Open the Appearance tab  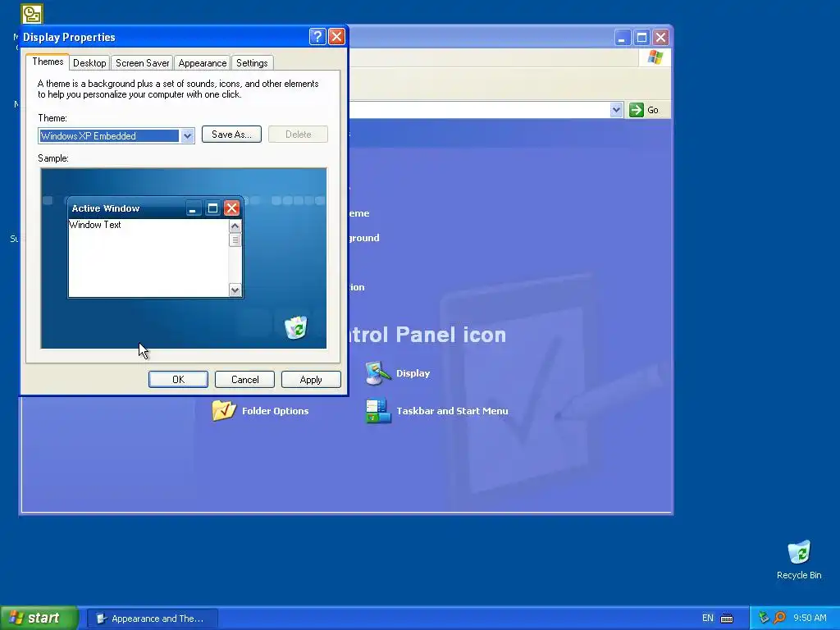click(x=203, y=63)
